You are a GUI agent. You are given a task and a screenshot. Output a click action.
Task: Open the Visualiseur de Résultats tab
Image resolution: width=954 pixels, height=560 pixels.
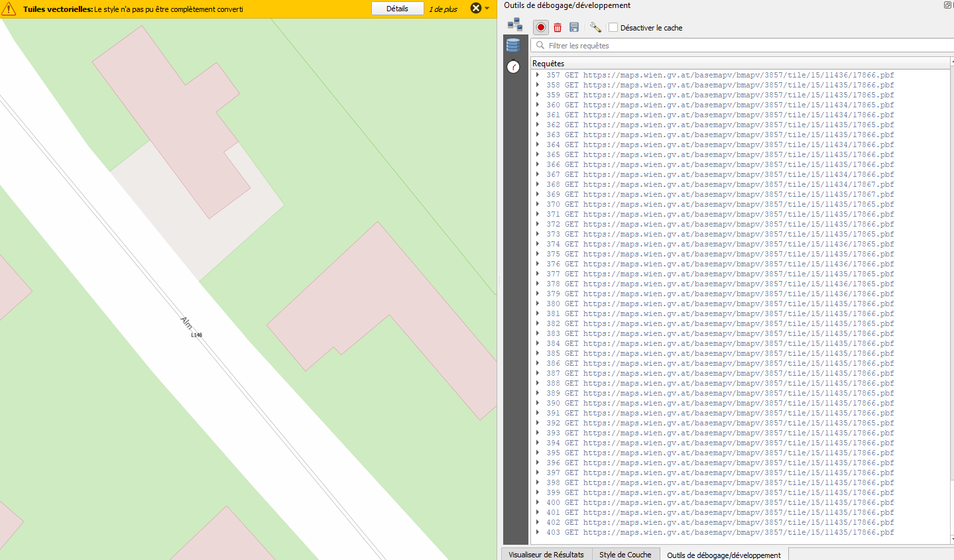[x=546, y=554]
